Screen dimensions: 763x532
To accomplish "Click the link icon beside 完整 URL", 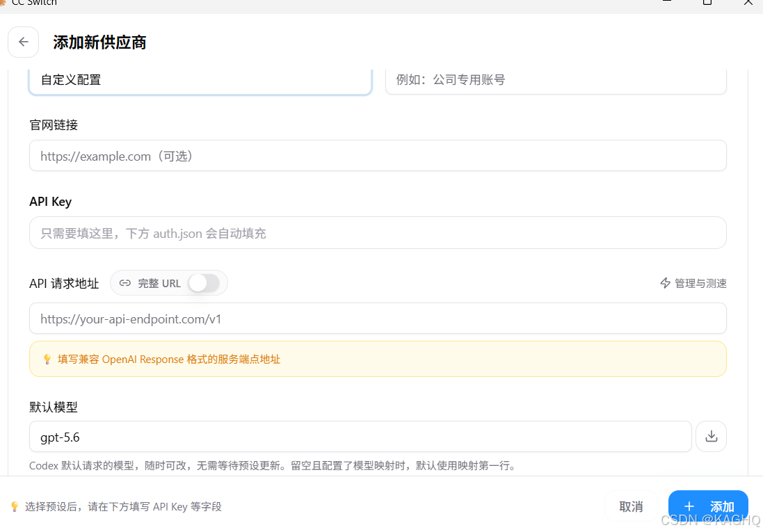I will coord(125,283).
